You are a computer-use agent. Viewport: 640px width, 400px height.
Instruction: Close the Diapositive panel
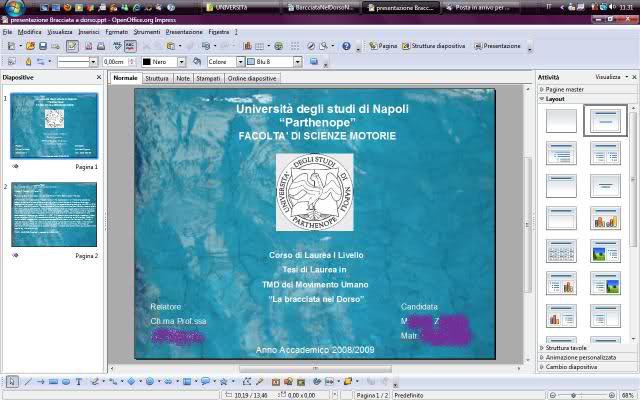99,77
